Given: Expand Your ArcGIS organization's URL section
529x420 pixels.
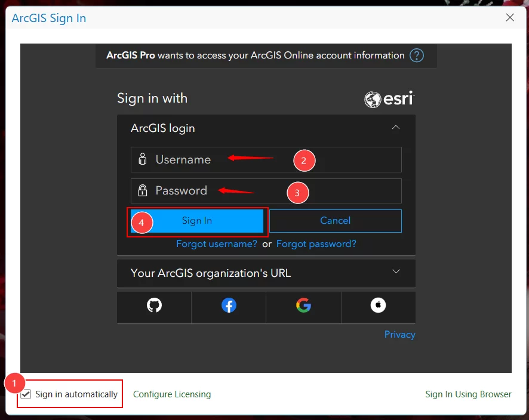Looking at the screenshot, I should pyautogui.click(x=396, y=271).
